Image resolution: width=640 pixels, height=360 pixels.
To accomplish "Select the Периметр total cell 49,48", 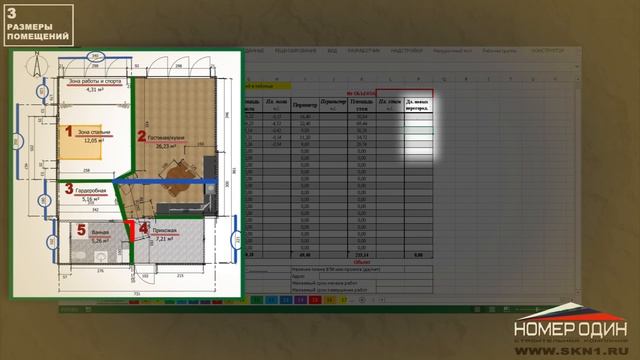I will pyautogui.click(x=305, y=255).
